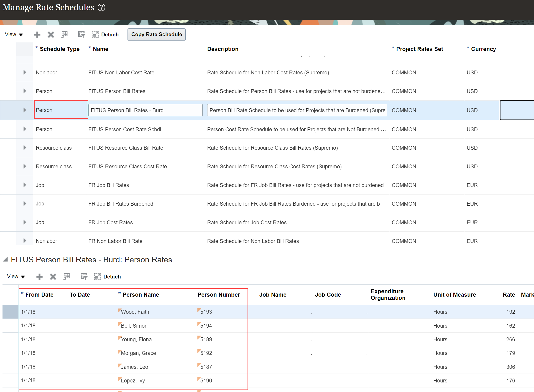
Task: Click the Unit of Measure column header
Action: click(455, 295)
